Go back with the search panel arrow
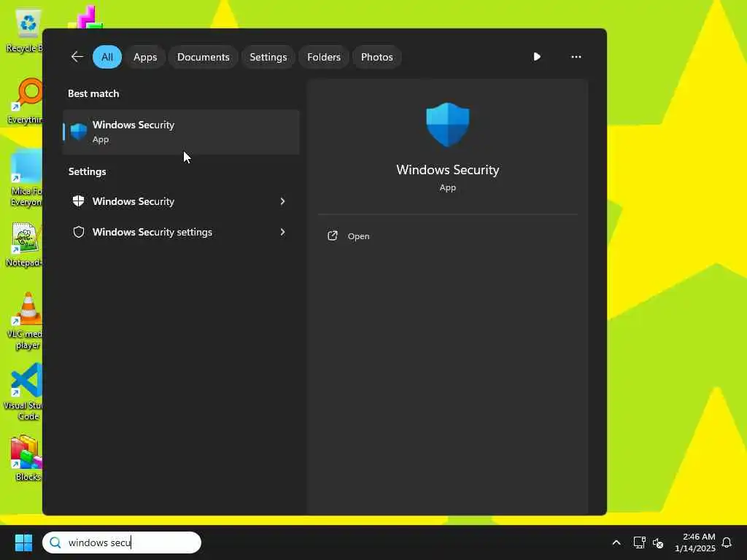The width and height of the screenshot is (747, 560). tap(77, 57)
